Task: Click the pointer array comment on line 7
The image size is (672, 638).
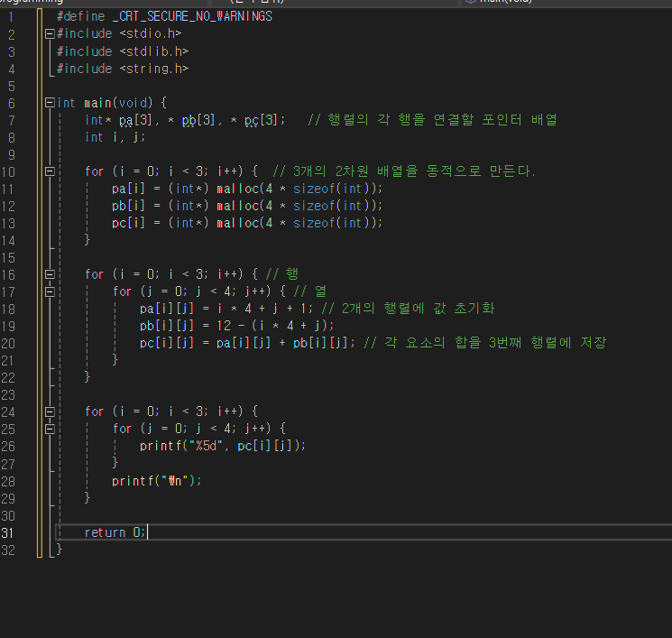Action: click(432, 120)
